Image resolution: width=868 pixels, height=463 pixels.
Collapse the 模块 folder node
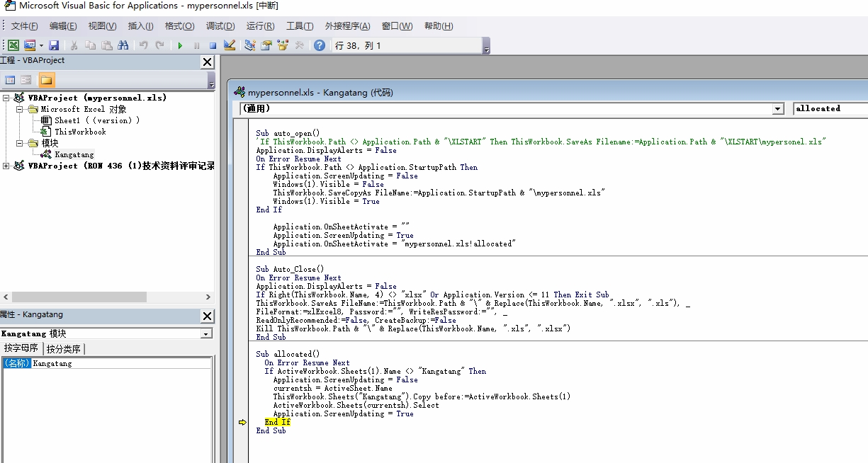coord(20,143)
